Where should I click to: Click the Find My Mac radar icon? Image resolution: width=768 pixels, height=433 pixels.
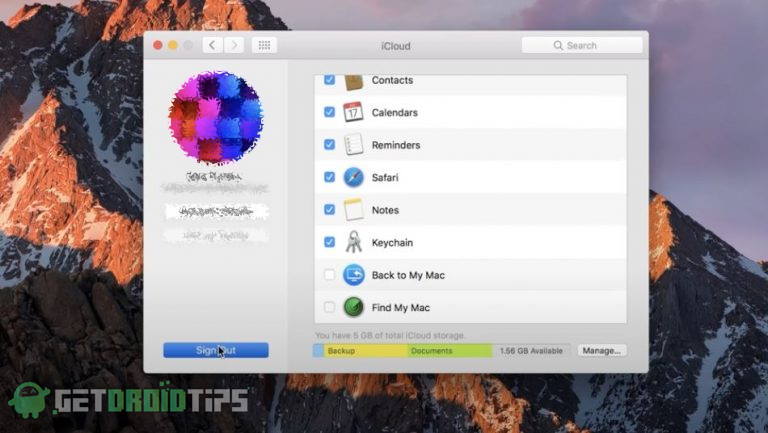click(353, 308)
